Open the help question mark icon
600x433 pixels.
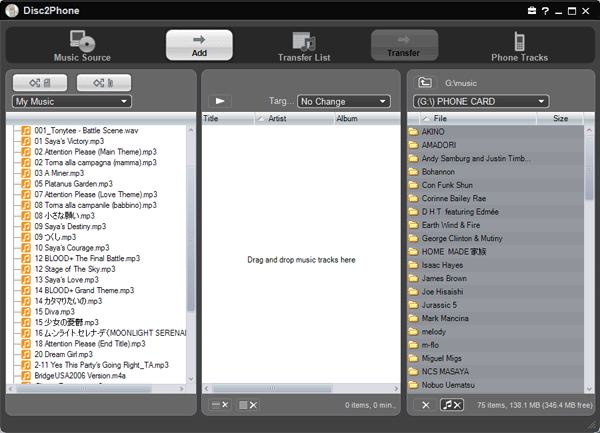545,10
